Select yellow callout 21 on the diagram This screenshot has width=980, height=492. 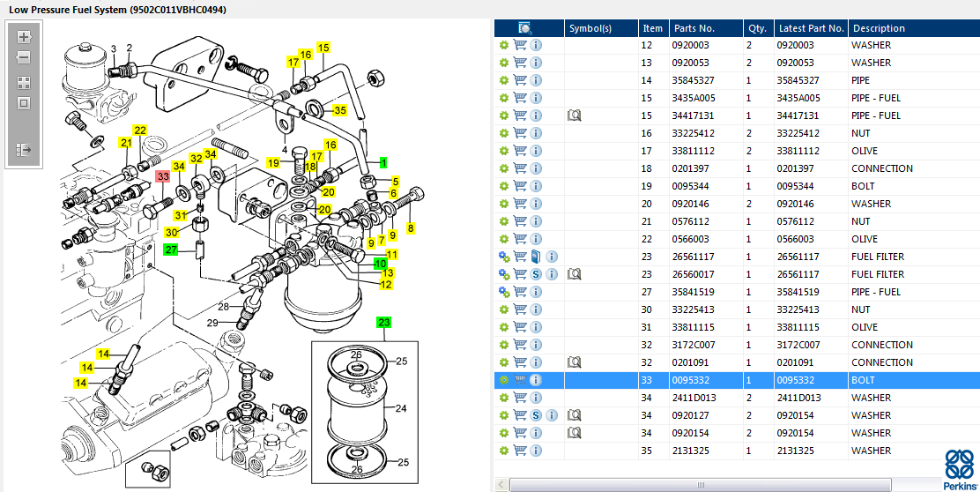(x=126, y=143)
